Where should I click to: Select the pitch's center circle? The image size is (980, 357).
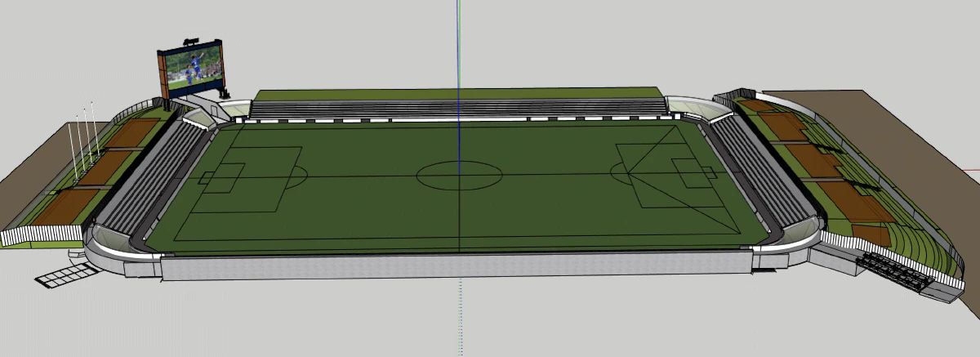460,175
